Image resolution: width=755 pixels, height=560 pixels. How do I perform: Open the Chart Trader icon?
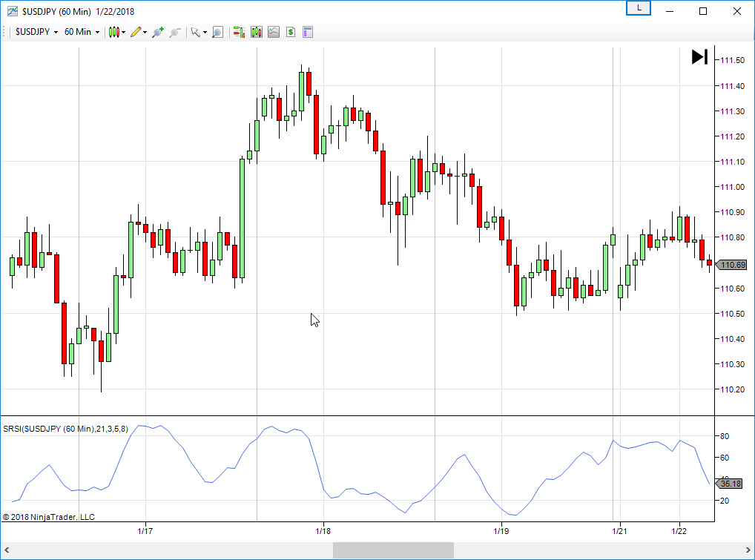[x=240, y=32]
